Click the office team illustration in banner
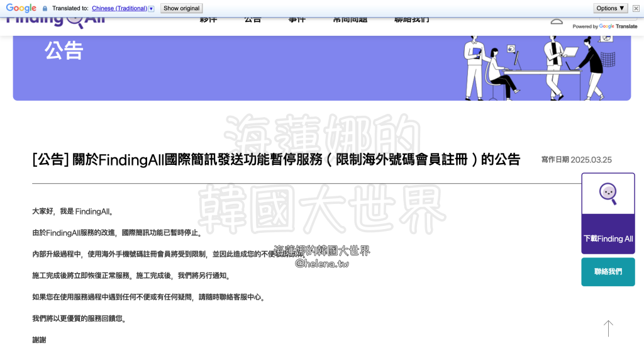The image size is (644, 348). [540, 68]
